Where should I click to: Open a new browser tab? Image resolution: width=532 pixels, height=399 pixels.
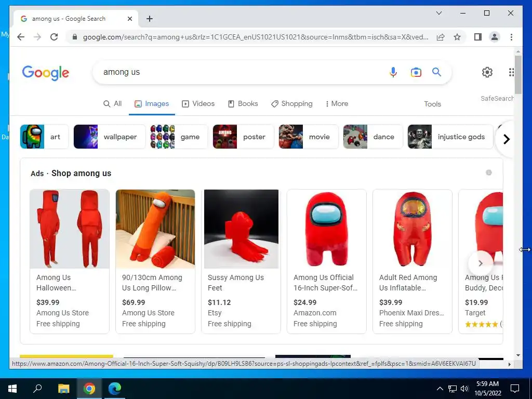click(150, 19)
